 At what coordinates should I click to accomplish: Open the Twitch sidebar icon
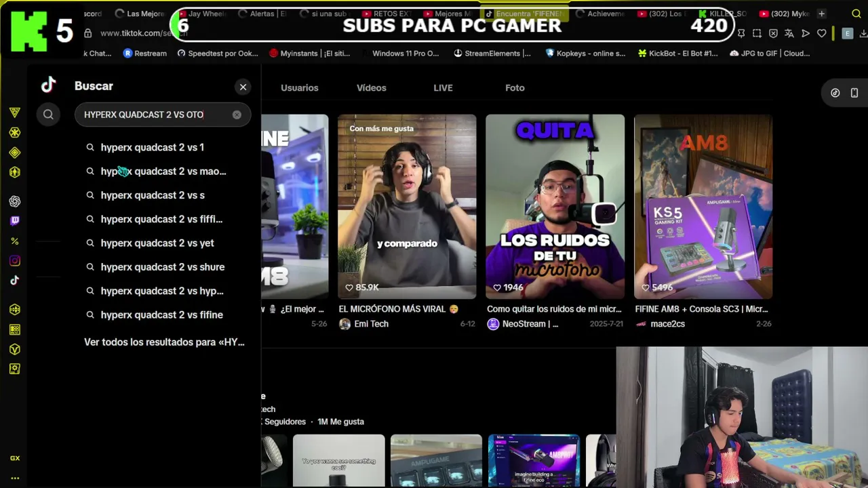click(15, 221)
